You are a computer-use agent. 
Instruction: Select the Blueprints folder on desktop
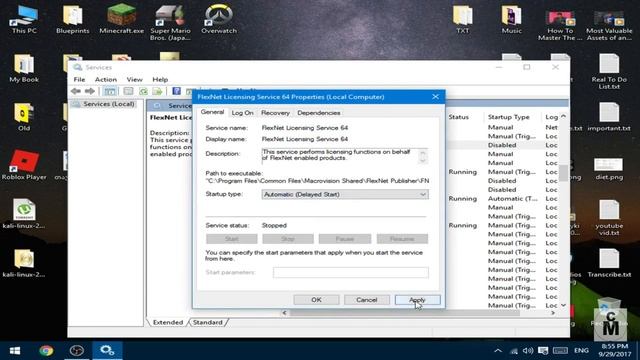(73, 19)
